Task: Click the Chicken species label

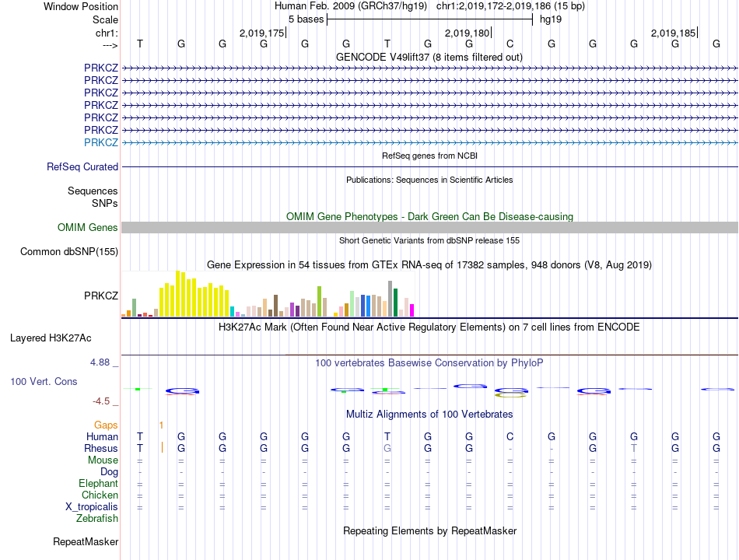Action: tap(100, 495)
